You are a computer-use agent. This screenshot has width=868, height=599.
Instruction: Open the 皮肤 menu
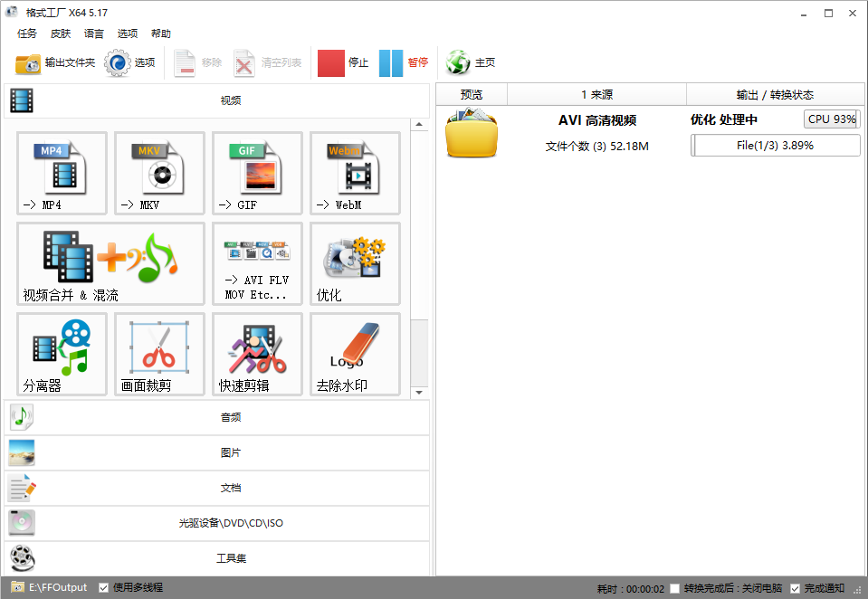(x=61, y=33)
